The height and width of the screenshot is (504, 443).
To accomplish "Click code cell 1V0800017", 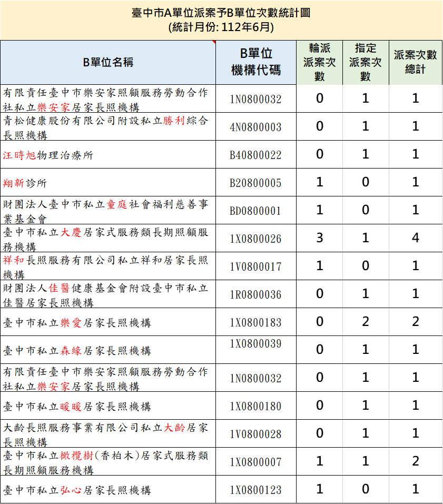I will coord(256,267).
